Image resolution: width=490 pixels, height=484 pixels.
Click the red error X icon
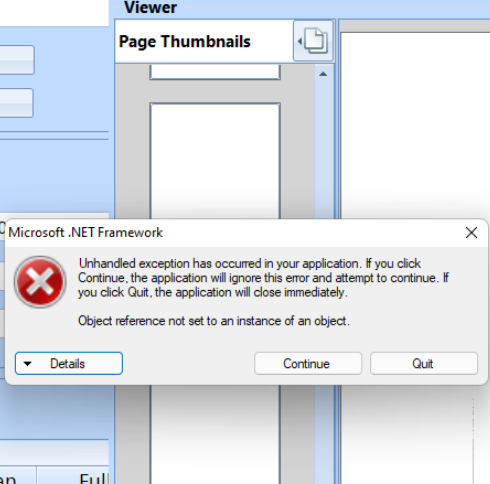40,282
